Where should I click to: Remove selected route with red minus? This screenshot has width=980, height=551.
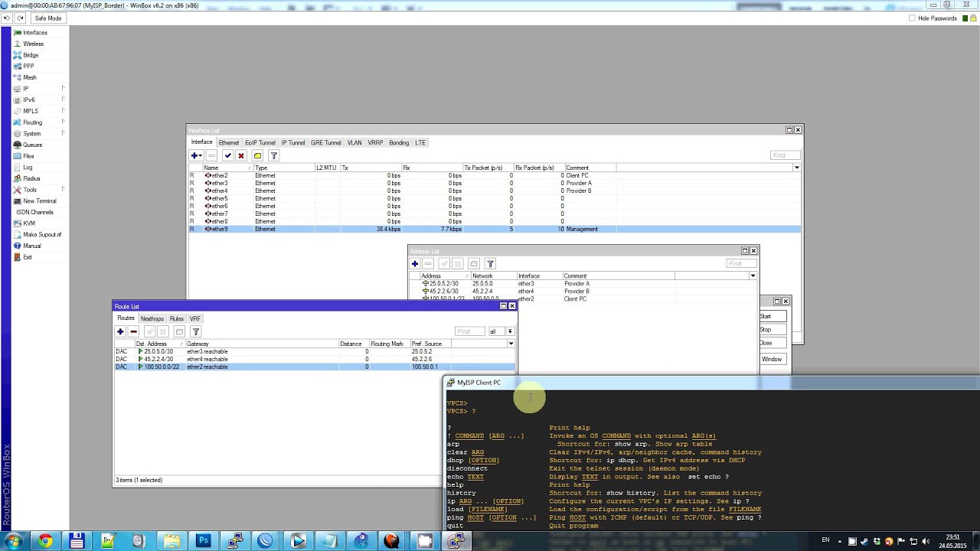pyautogui.click(x=133, y=331)
